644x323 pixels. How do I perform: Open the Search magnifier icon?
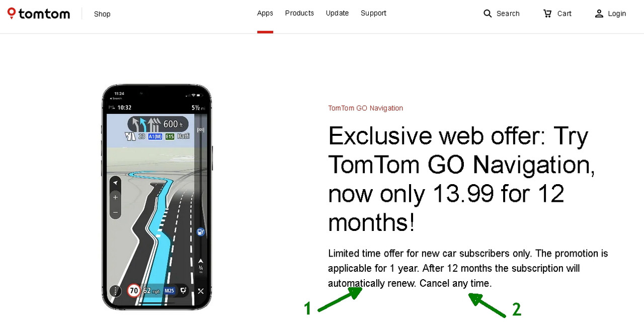[488, 14]
